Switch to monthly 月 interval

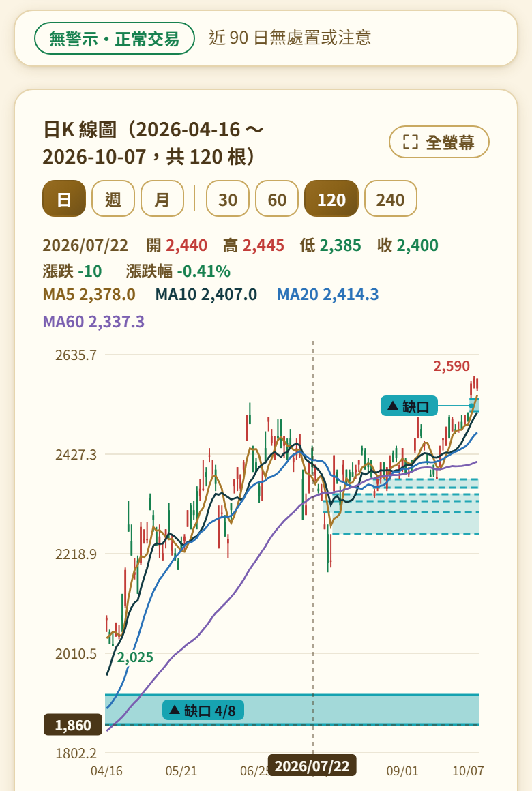(x=162, y=198)
